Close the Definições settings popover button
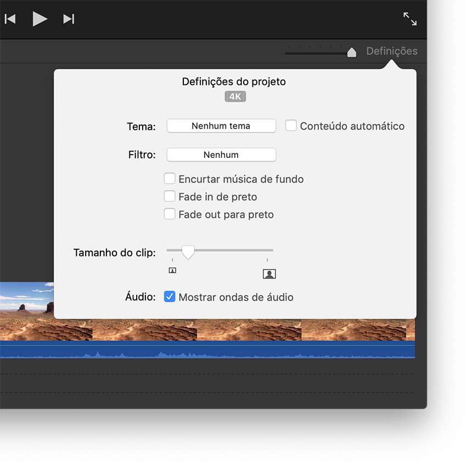The image size is (472, 476). point(391,52)
